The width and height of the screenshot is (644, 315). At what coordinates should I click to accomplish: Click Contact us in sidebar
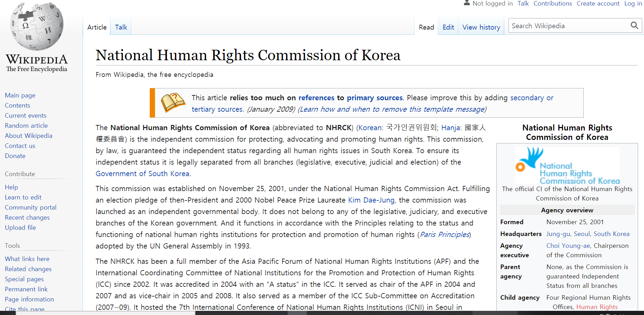20,146
